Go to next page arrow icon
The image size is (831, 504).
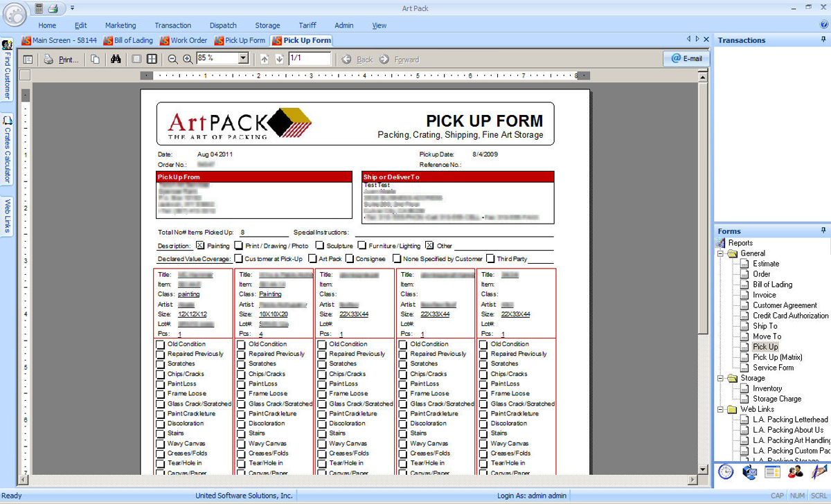279,60
